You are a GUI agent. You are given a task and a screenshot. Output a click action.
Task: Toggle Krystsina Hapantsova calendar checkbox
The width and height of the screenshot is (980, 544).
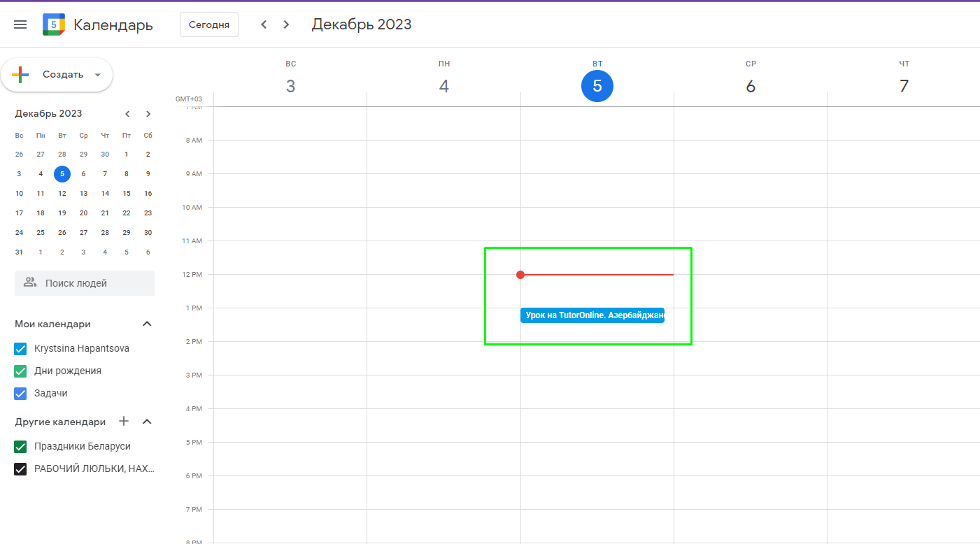pyautogui.click(x=20, y=348)
